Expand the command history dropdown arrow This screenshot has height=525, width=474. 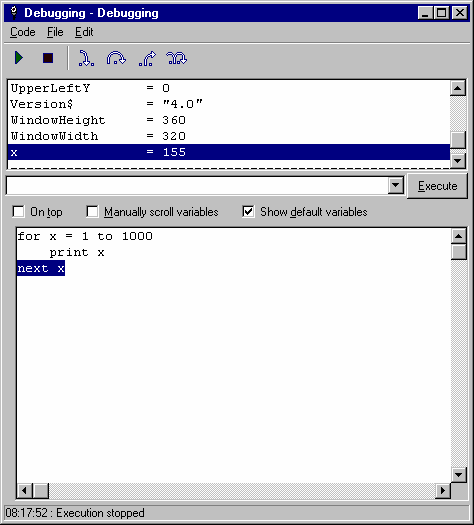(396, 185)
